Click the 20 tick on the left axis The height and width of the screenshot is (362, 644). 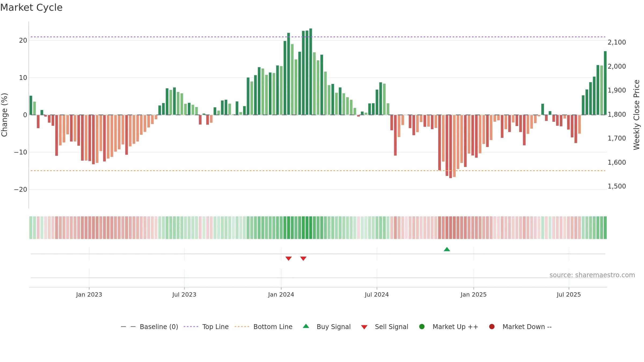(23, 40)
